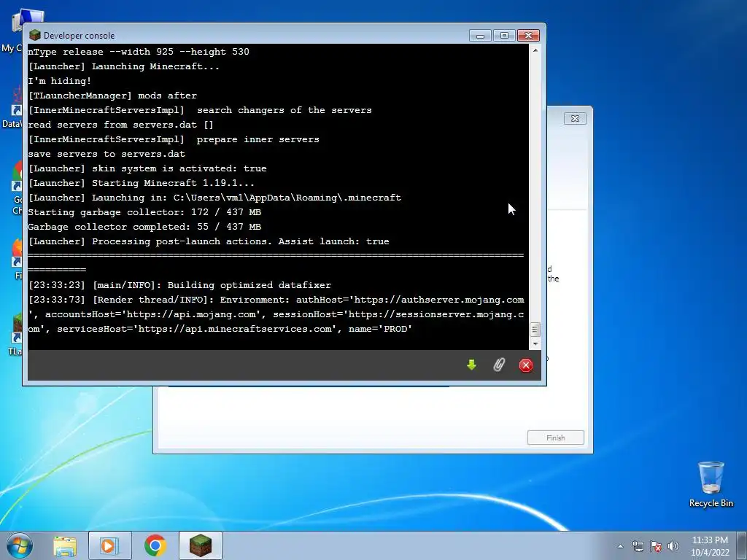Viewport: 747px width, 560px height.
Task: Close the installer dialog behind the console
Action: [x=575, y=119]
